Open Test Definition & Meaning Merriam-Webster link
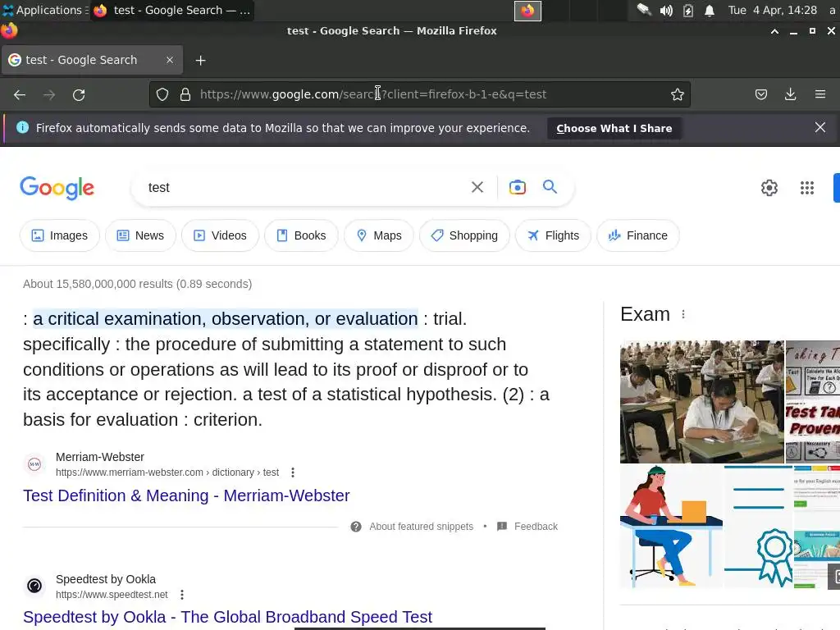The width and height of the screenshot is (840, 630). tap(186, 495)
